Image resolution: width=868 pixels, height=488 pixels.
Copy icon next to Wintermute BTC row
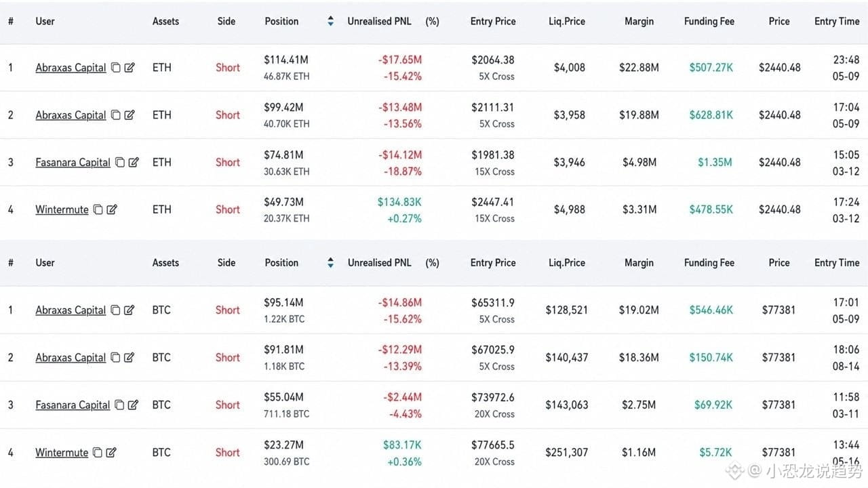[98, 453]
